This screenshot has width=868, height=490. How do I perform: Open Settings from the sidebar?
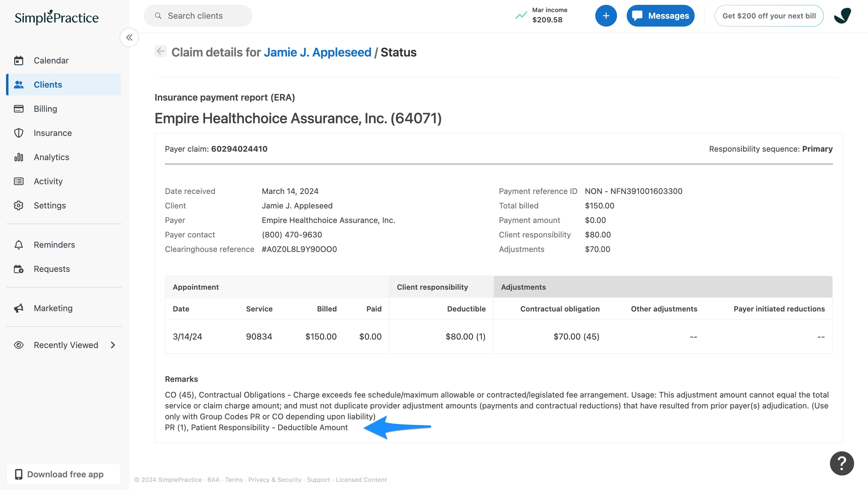click(x=63, y=205)
